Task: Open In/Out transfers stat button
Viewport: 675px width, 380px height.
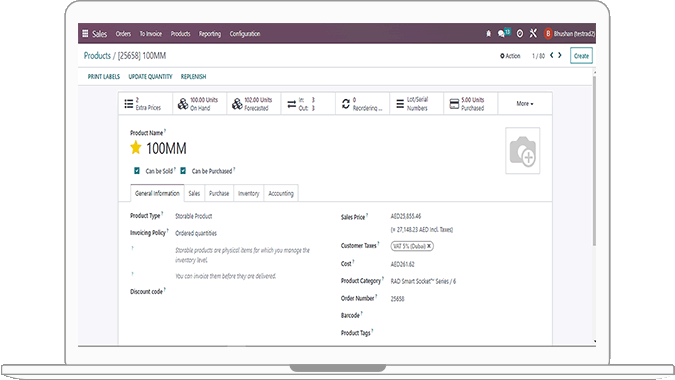Action: [308, 104]
